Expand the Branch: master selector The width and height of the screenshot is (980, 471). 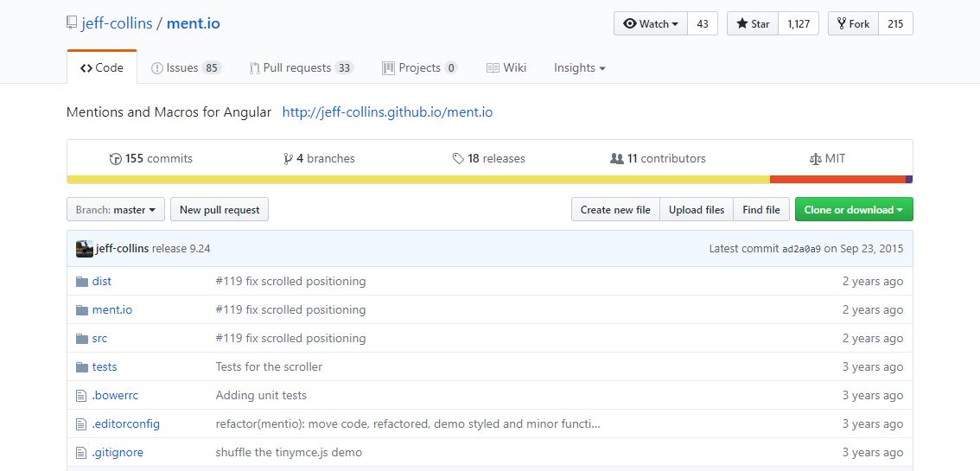[x=116, y=210]
